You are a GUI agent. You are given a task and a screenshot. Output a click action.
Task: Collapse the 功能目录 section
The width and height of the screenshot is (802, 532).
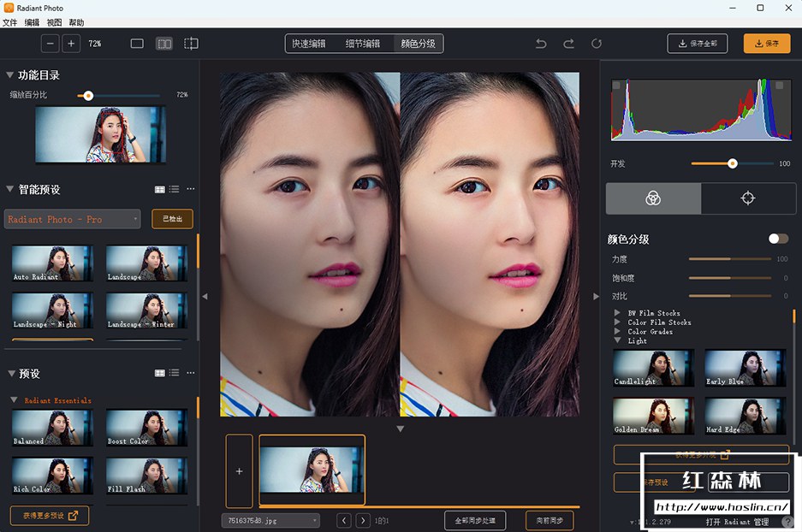(x=9, y=74)
